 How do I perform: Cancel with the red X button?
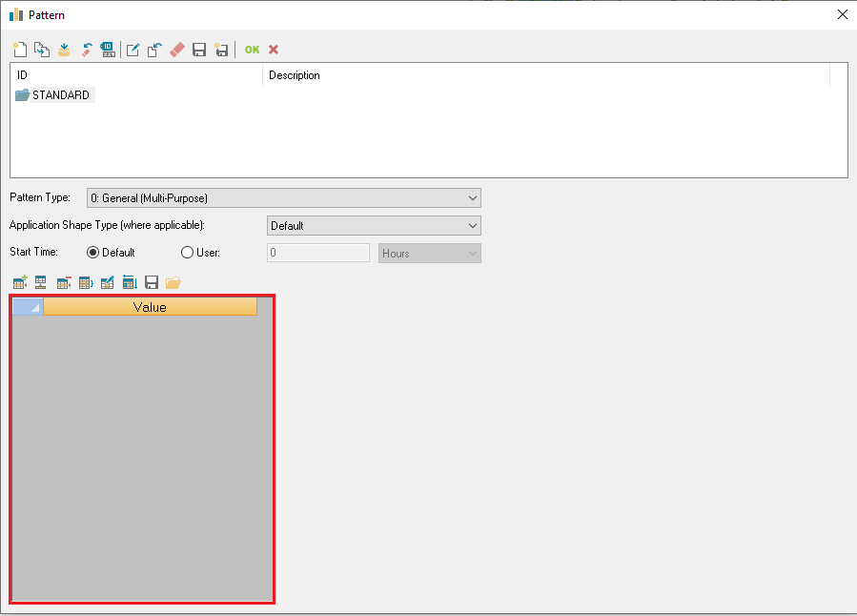(x=274, y=49)
